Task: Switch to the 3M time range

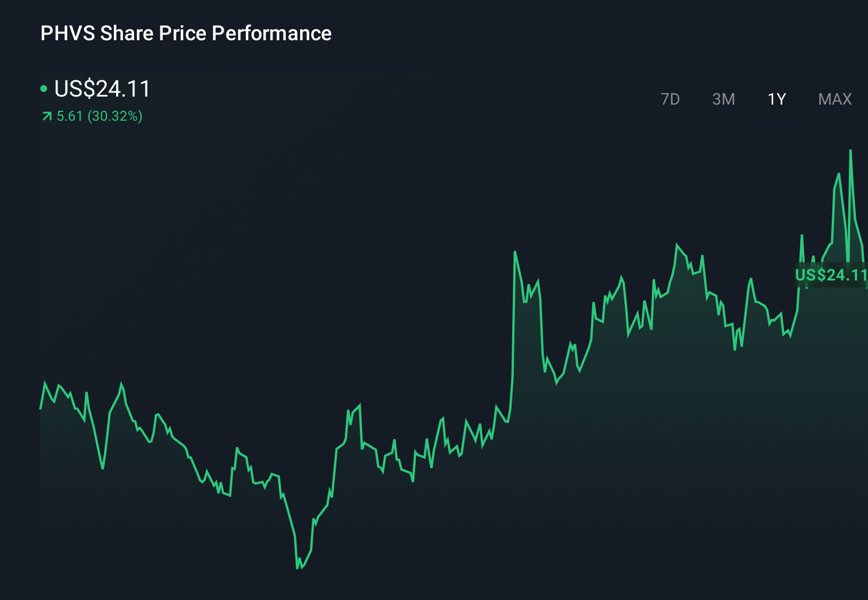Action: point(724,99)
